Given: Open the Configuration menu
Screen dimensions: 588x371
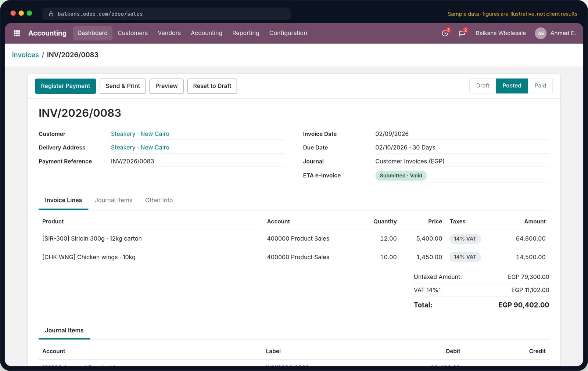Looking at the screenshot, I should pyautogui.click(x=288, y=33).
